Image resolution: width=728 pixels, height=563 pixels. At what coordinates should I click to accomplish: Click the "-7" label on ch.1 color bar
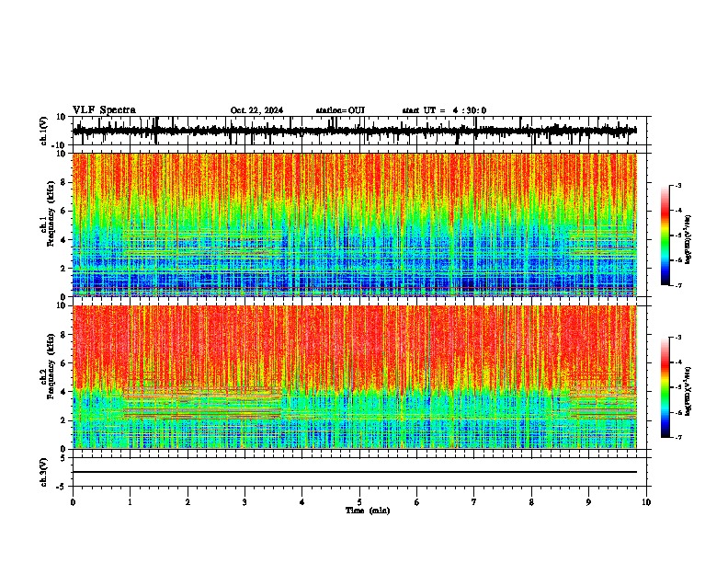(678, 285)
